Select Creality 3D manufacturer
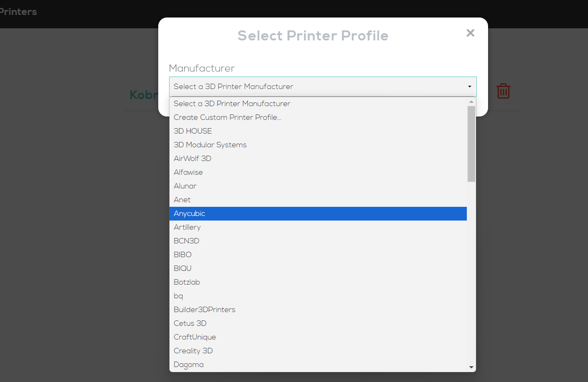 tap(193, 351)
